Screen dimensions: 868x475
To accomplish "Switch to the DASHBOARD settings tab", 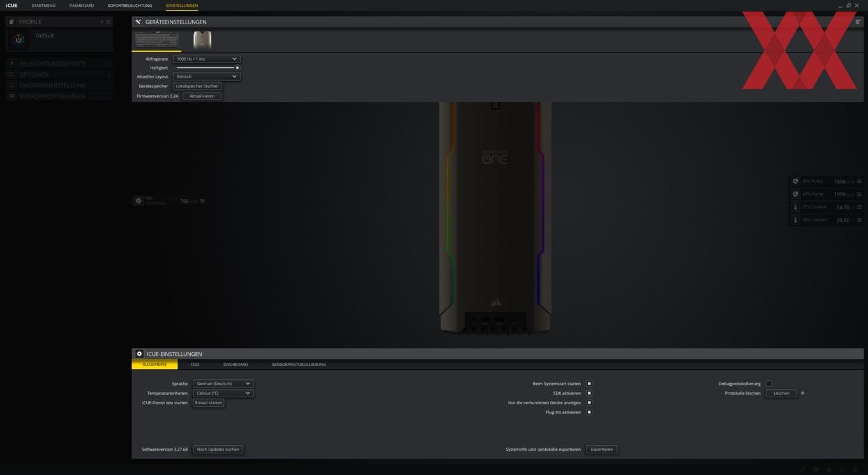I will pos(236,365).
